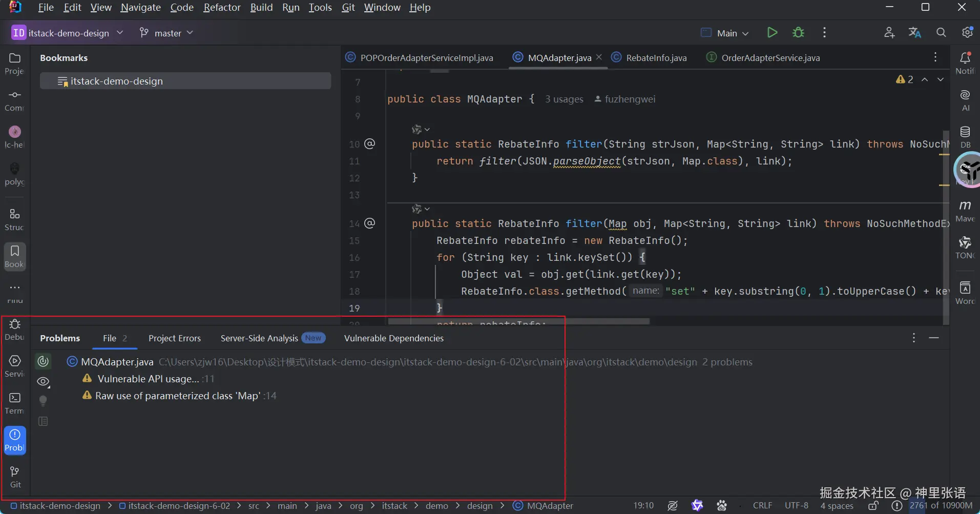
Task: Open the Word tool window
Action: (x=965, y=293)
